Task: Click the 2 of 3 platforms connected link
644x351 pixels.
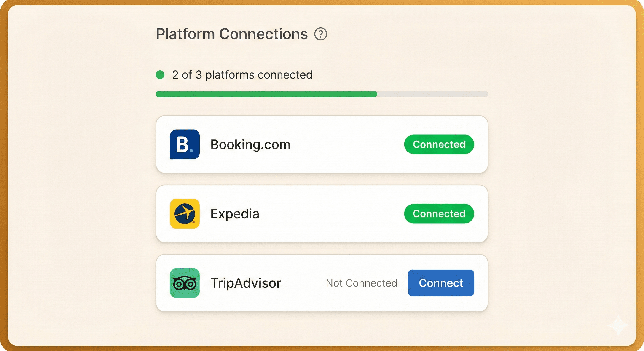Action: click(241, 74)
